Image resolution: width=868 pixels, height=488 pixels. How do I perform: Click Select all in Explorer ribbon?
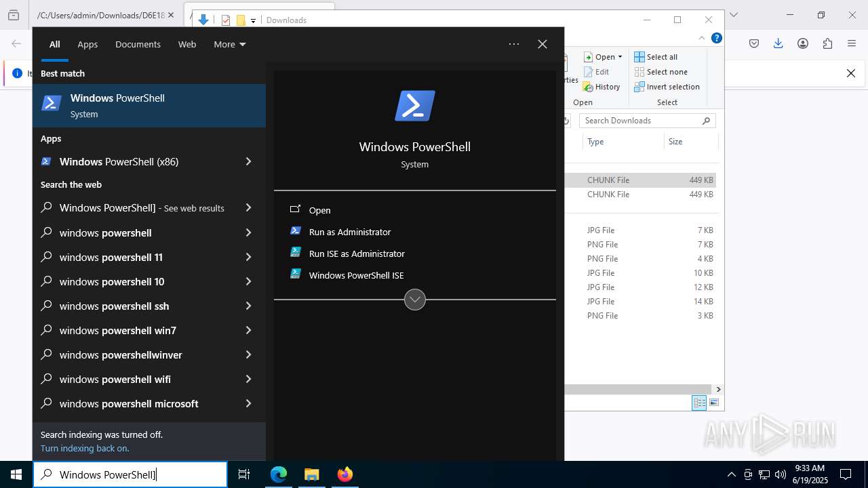pos(656,57)
